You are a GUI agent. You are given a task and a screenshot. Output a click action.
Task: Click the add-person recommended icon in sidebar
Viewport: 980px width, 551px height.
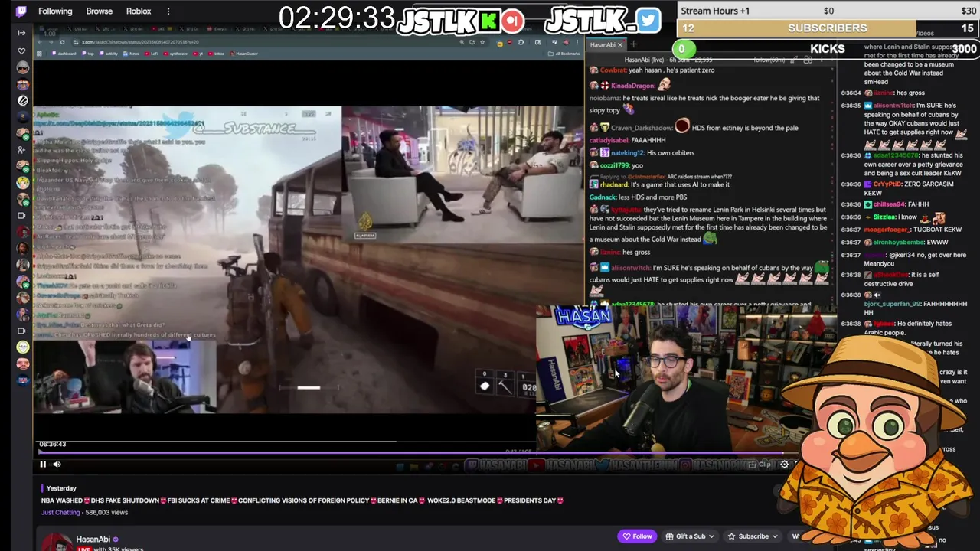pos(21,149)
